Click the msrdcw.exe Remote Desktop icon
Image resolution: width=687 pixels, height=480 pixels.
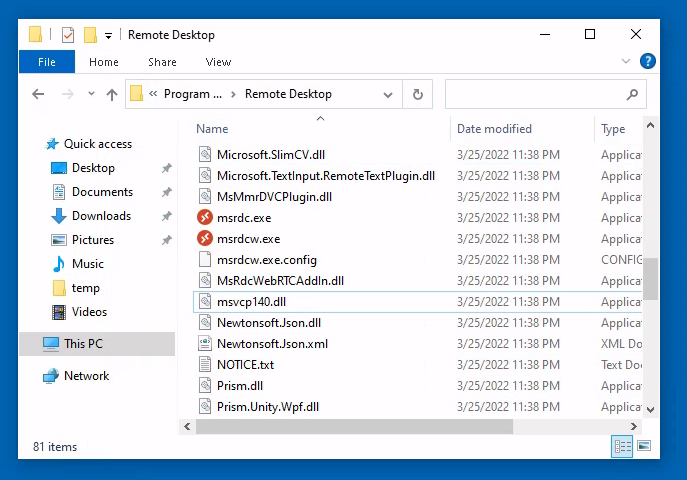click(205, 239)
